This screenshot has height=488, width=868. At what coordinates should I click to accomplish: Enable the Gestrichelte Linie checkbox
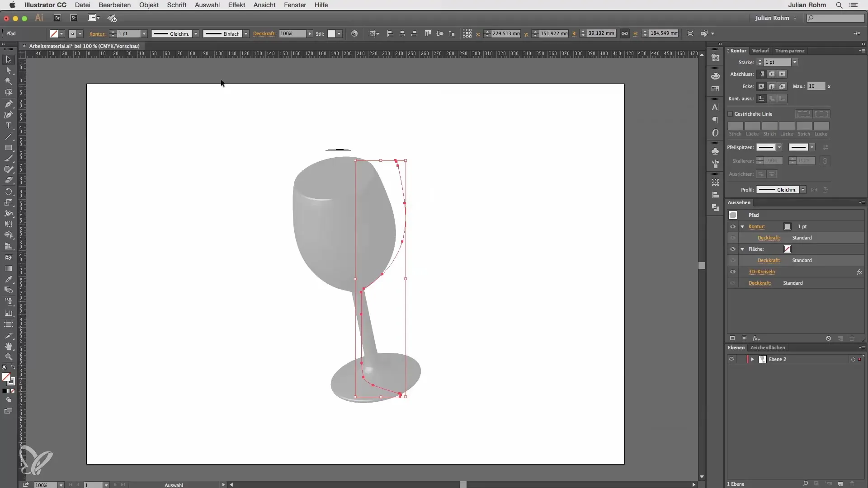pos(730,114)
